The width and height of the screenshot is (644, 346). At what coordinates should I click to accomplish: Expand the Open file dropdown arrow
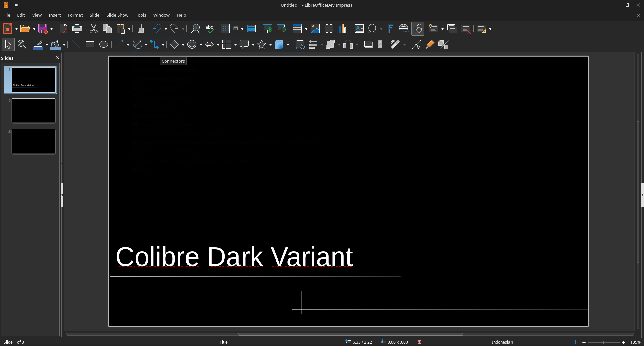34,29
